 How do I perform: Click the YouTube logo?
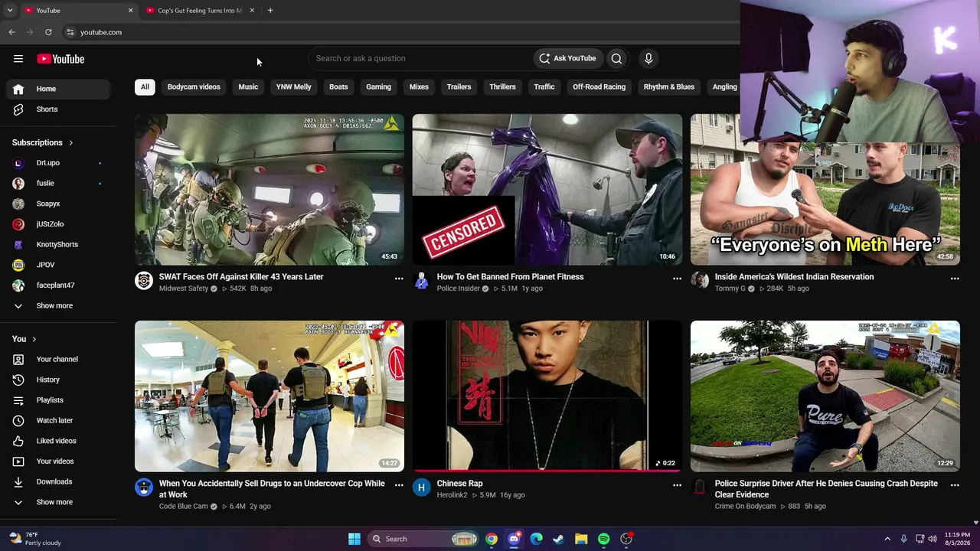pos(60,59)
